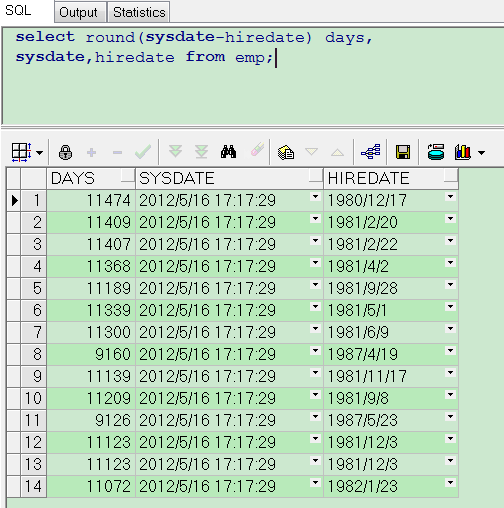Switch to the Output tab
The width and height of the screenshot is (504, 508).
pos(79,12)
